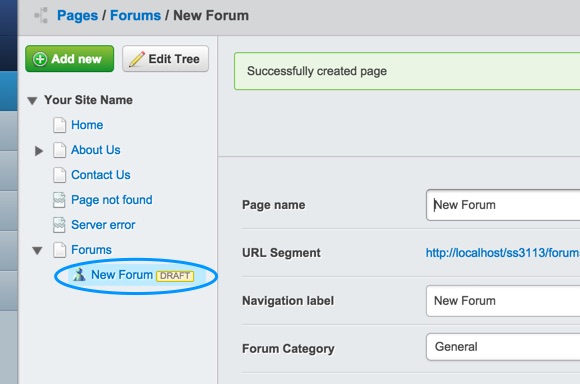This screenshot has height=384, width=580.
Task: Click the Server error error-page icon
Action: click(59, 225)
